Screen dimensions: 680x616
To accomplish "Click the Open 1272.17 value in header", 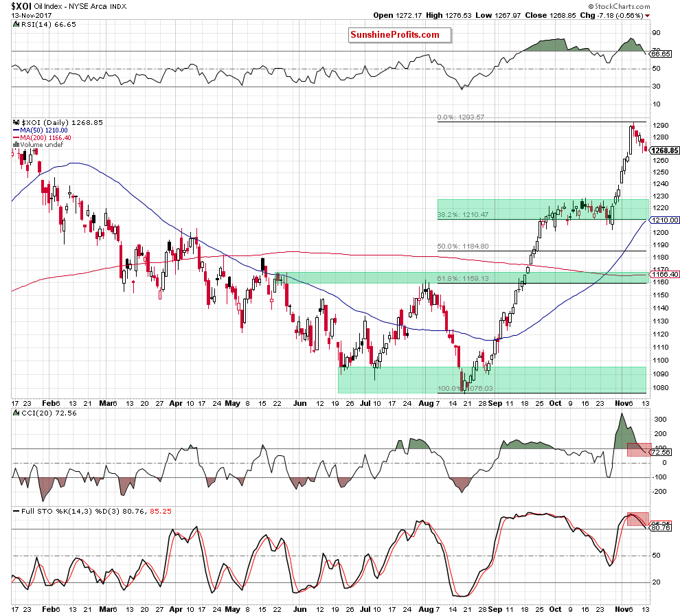I will tap(397, 15).
